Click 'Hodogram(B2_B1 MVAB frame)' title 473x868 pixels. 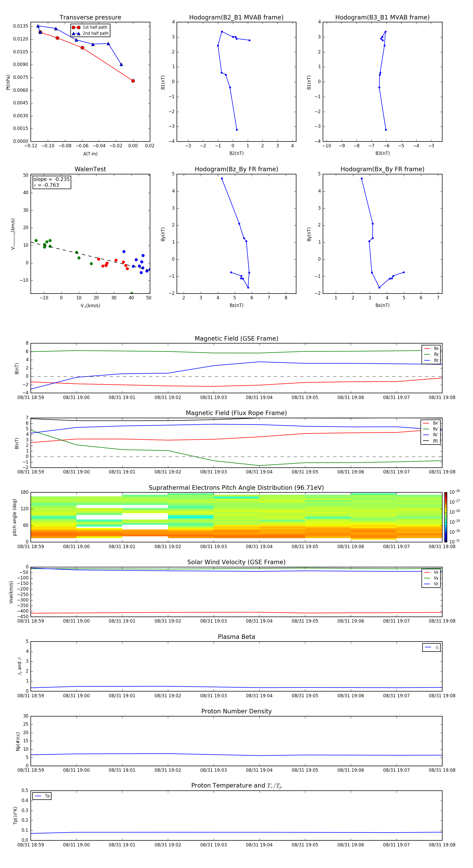pyautogui.click(x=236, y=18)
